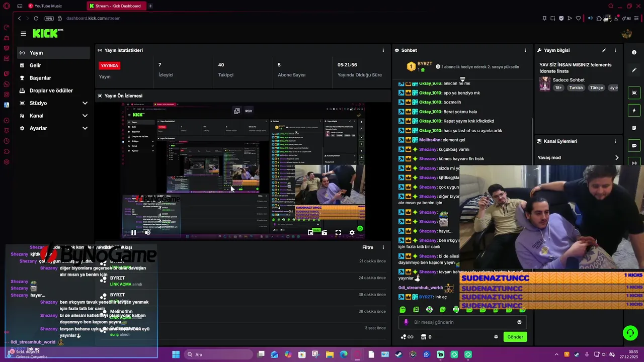Open a new browser tab
The image size is (644, 362).
(x=150, y=6)
